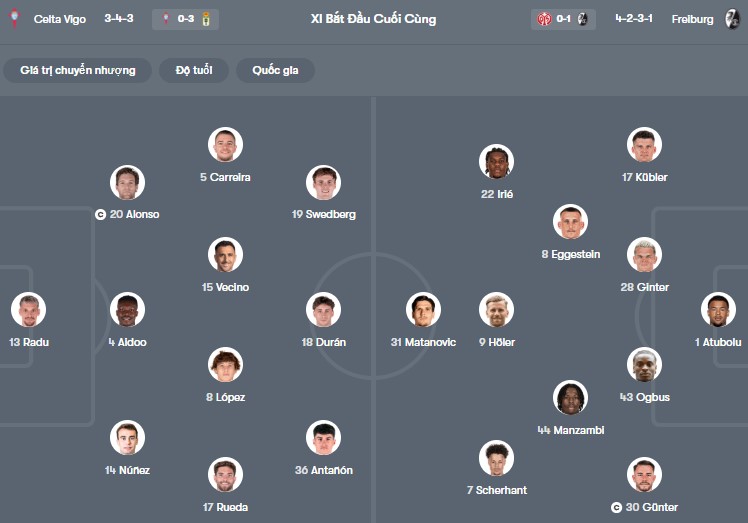
Task: Click Matanovic's player photo
Action: tap(423, 310)
